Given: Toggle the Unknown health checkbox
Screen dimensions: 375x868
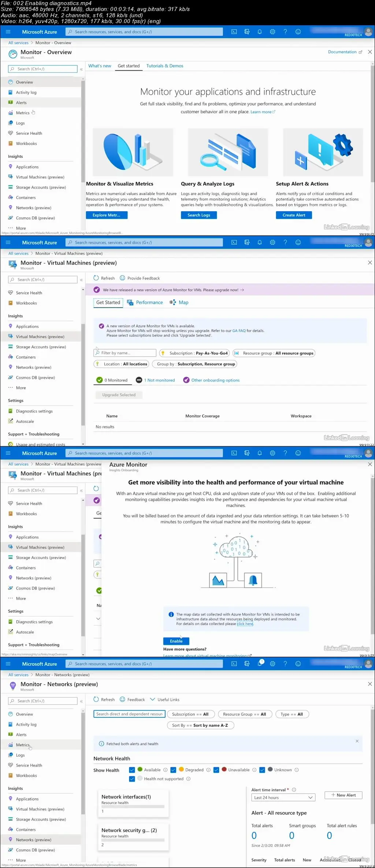Looking at the screenshot, I should [262, 770].
